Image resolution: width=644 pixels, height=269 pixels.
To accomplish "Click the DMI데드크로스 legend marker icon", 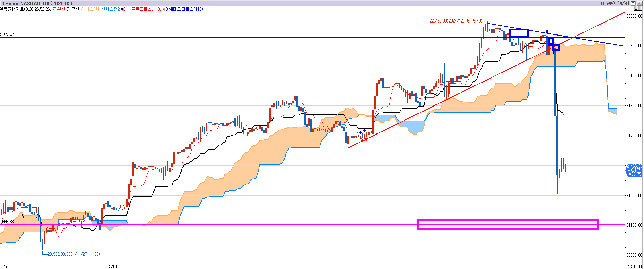I will (x=164, y=9).
